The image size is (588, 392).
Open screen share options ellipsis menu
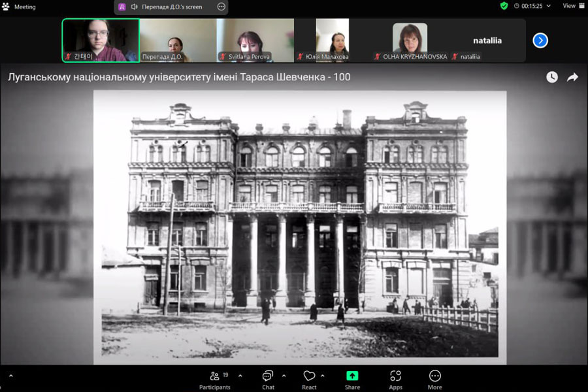pos(221,7)
